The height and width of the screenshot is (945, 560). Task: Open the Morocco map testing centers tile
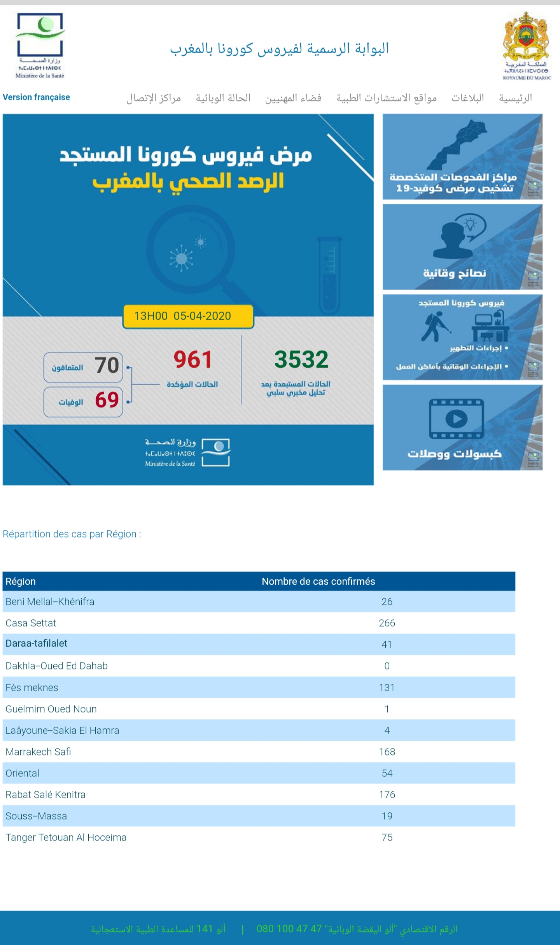462,156
